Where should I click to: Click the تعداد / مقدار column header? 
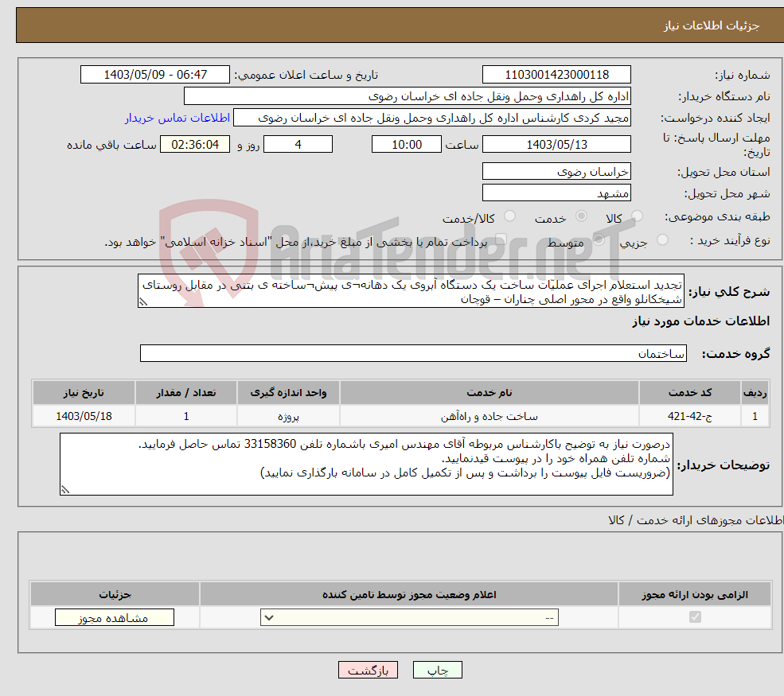[186, 393]
